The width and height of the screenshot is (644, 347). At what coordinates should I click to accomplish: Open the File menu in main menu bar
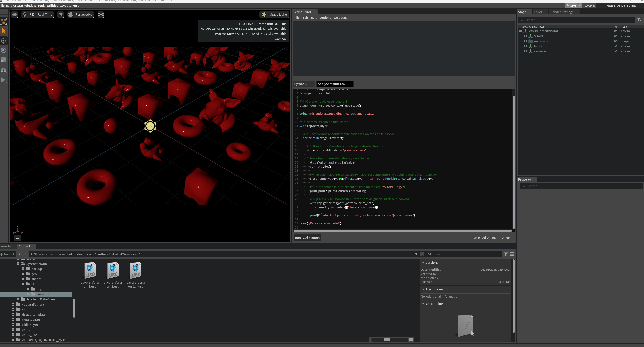pyautogui.click(x=2, y=5)
